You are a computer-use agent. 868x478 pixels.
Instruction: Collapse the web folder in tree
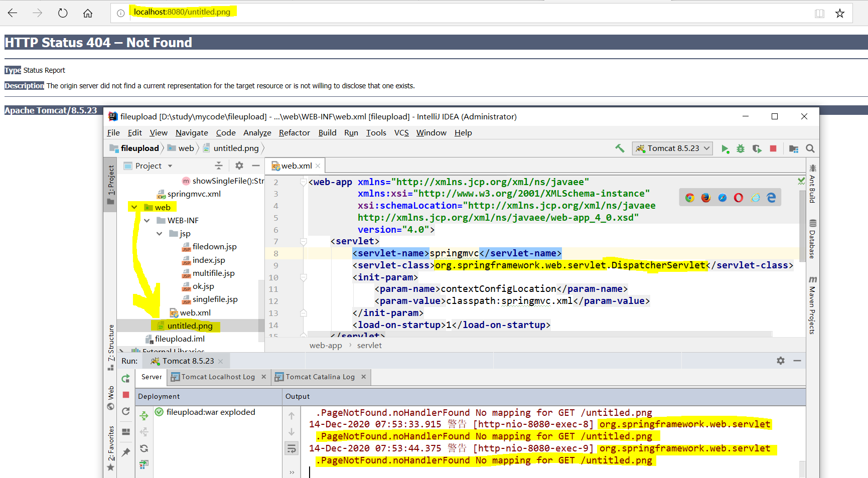[134, 207]
